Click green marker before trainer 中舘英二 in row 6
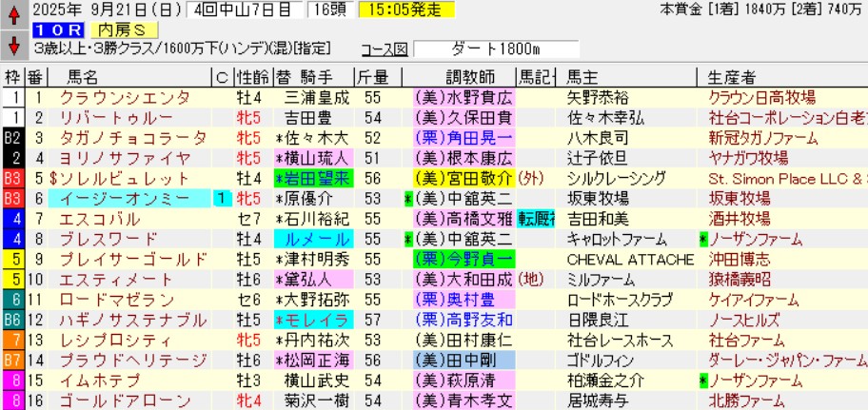Viewport: 868px width, 410px height. click(x=407, y=198)
